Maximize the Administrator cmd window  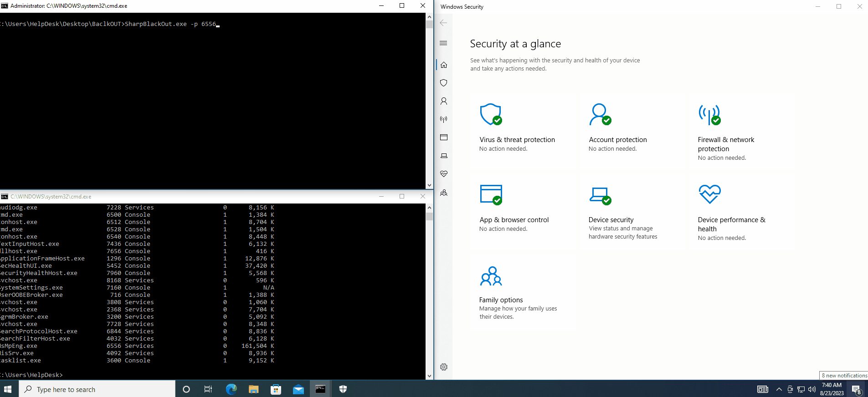(x=402, y=6)
